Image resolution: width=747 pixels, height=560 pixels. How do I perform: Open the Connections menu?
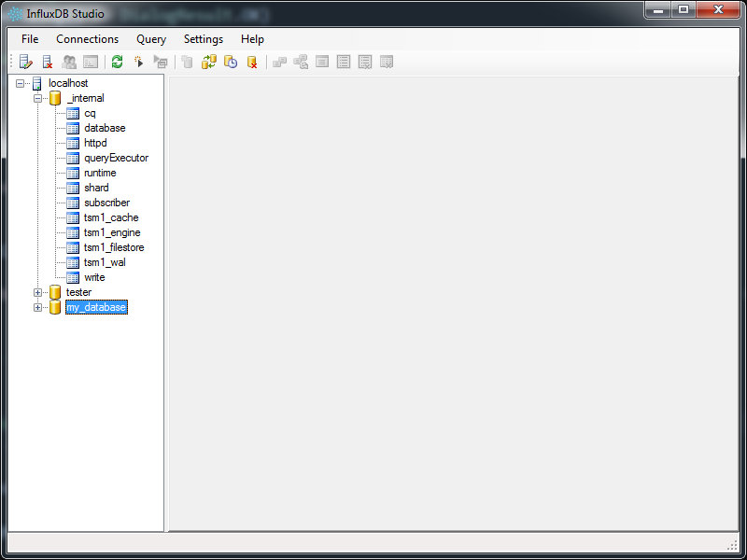pyautogui.click(x=87, y=39)
